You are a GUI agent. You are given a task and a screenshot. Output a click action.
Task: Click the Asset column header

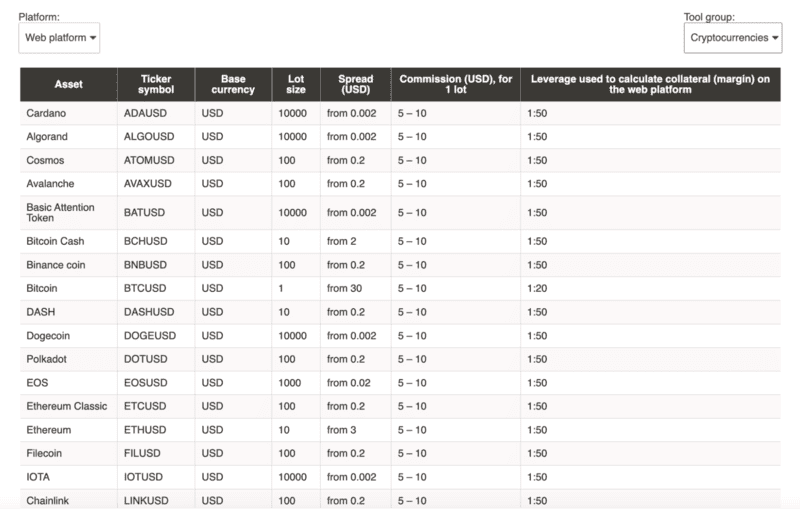69,85
